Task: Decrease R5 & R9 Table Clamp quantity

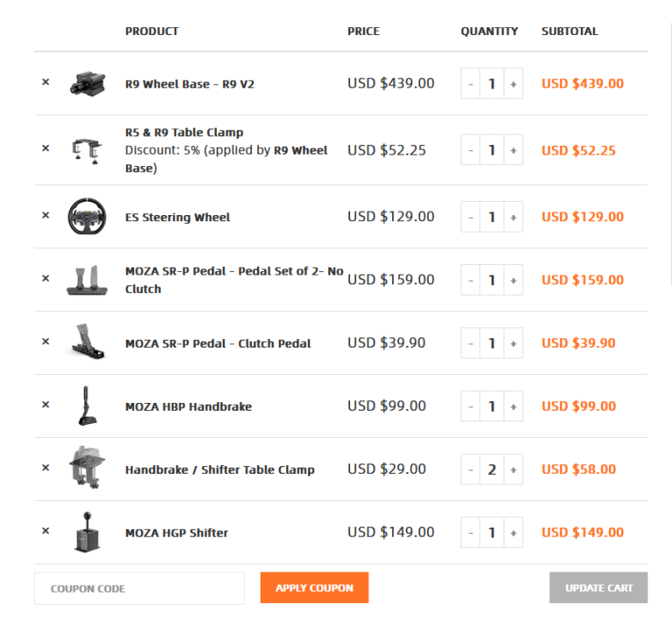Action: pyautogui.click(x=471, y=150)
